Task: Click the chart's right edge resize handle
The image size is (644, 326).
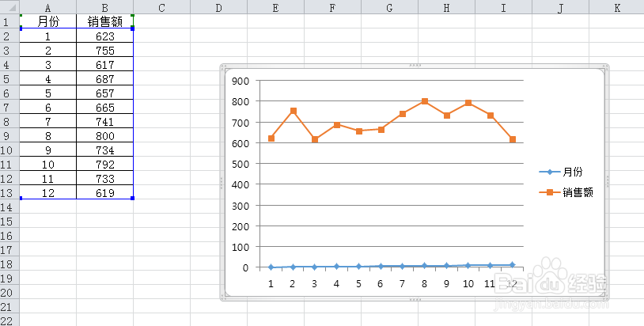Action: (608, 181)
